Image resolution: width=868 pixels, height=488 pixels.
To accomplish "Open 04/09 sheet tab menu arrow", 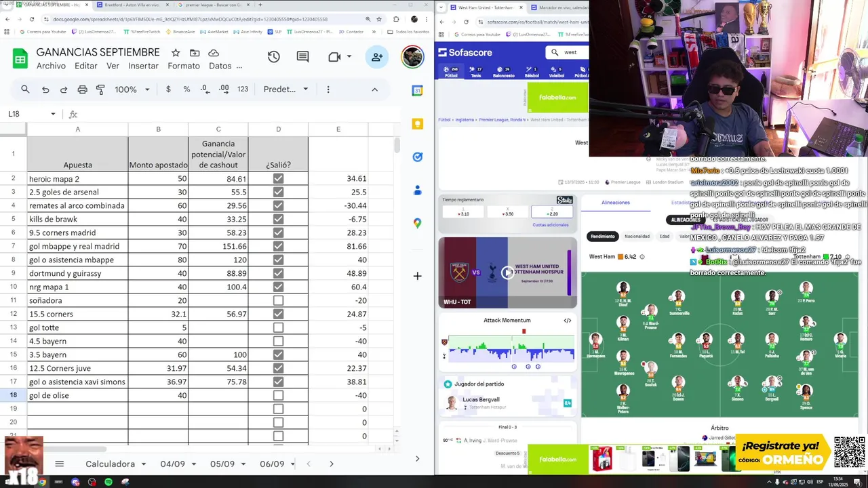I will (x=193, y=464).
